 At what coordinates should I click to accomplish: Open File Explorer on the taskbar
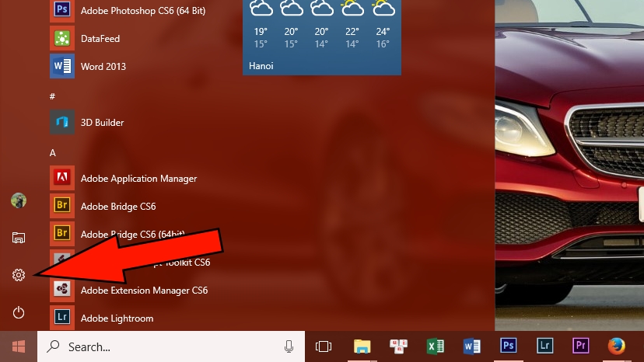click(362, 346)
